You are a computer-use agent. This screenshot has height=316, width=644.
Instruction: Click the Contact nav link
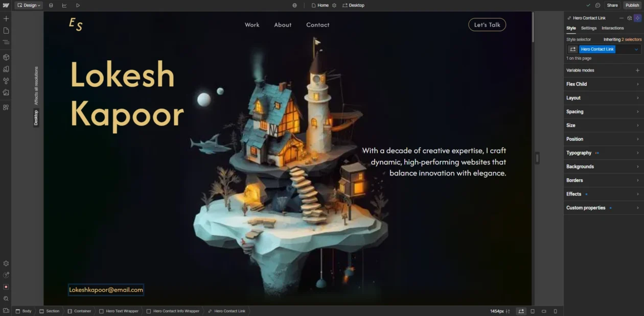[318, 25]
